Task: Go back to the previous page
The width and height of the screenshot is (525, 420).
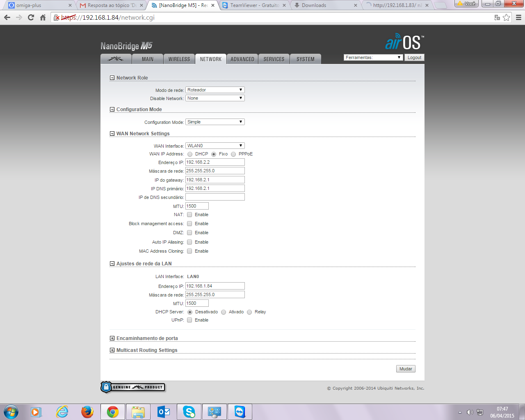Action: (x=7, y=18)
